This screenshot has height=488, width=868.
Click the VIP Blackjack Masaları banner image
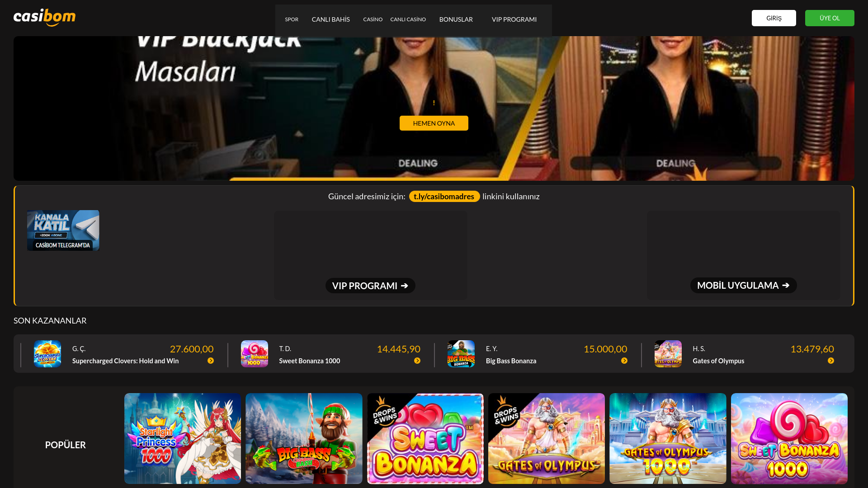434,108
